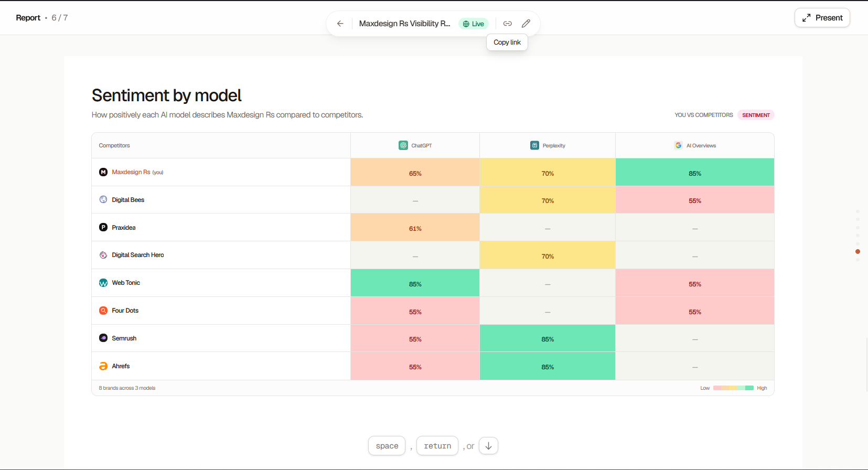
Task: Click Maxdesign Rs ChatGPT 65% cell
Action: point(415,172)
